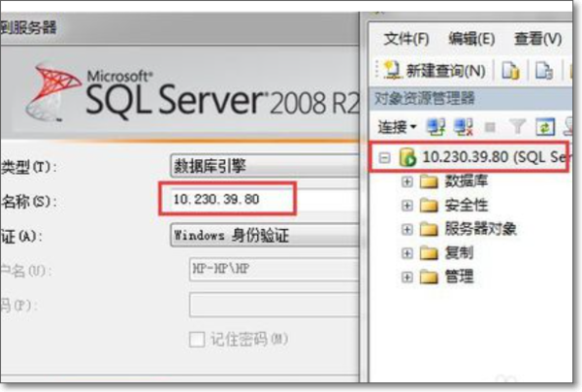
Task: Expand the 复制 folder
Action: click(406, 253)
